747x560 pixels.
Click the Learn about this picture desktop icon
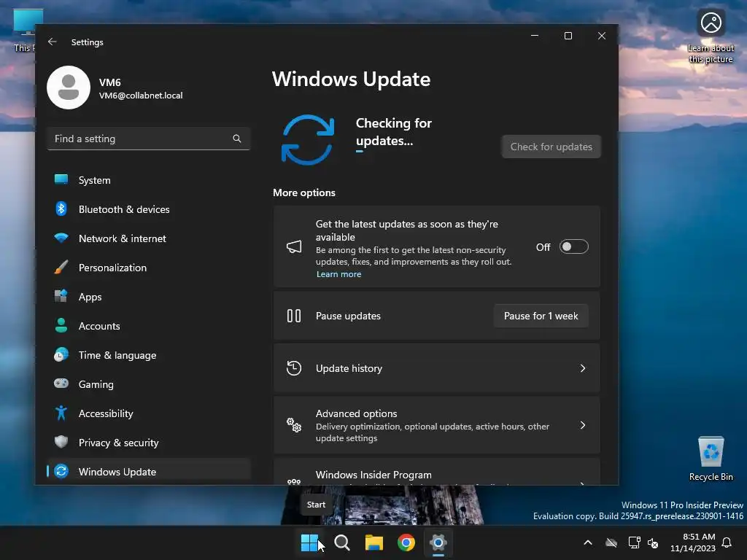tap(711, 37)
